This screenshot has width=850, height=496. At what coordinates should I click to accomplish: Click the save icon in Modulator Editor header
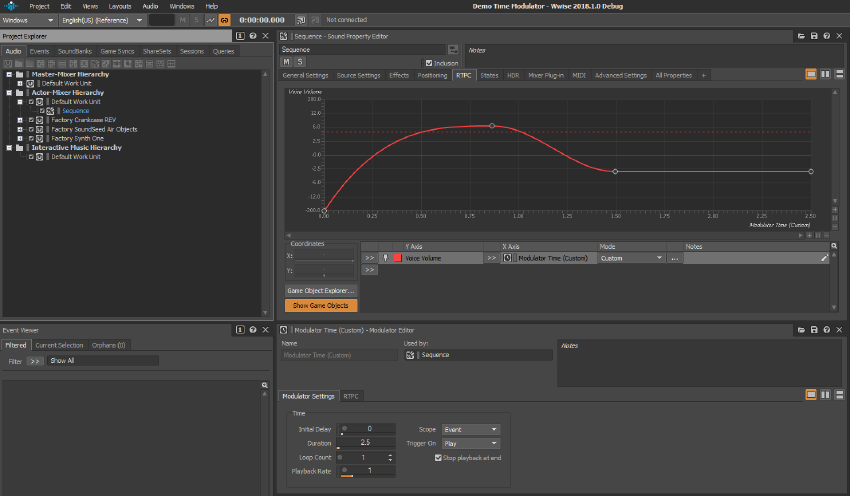(814, 330)
